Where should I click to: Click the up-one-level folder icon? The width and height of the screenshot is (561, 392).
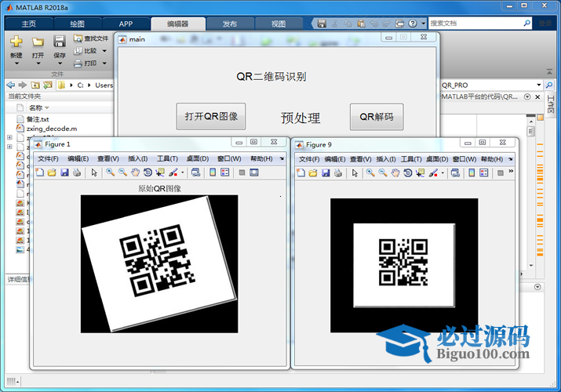[35, 85]
